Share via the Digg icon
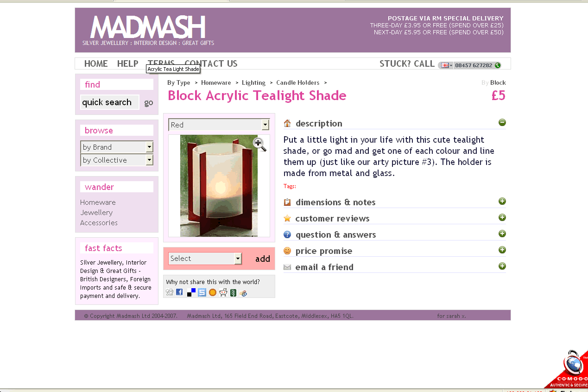 (x=170, y=292)
